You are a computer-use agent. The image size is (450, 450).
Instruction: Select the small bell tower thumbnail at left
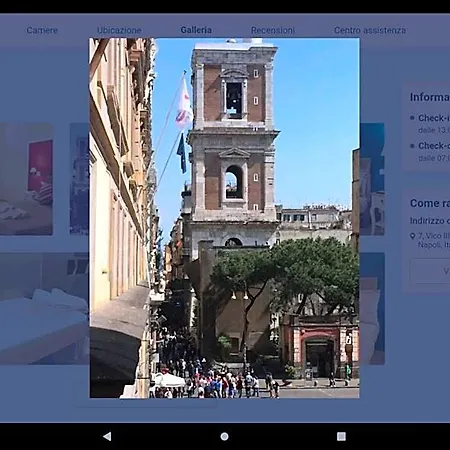click(x=79, y=179)
